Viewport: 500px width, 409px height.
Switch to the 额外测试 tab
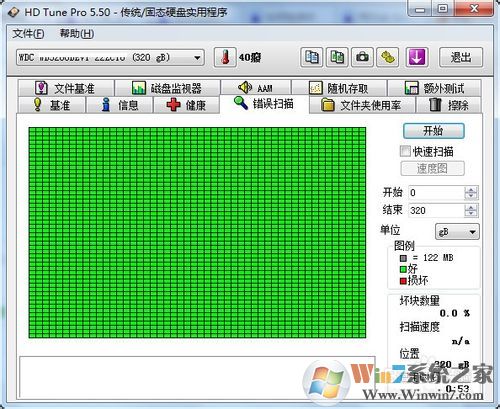434,88
